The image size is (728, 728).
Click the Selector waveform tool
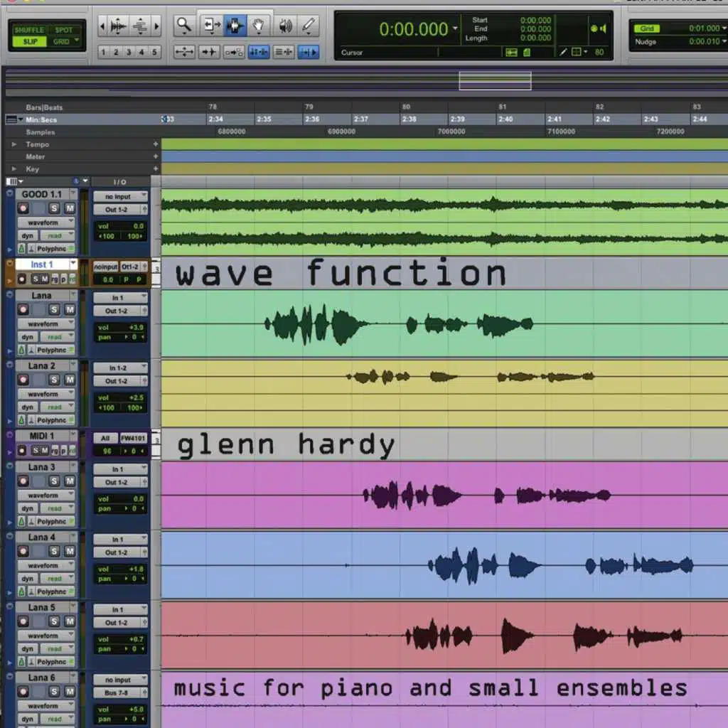coord(234,26)
